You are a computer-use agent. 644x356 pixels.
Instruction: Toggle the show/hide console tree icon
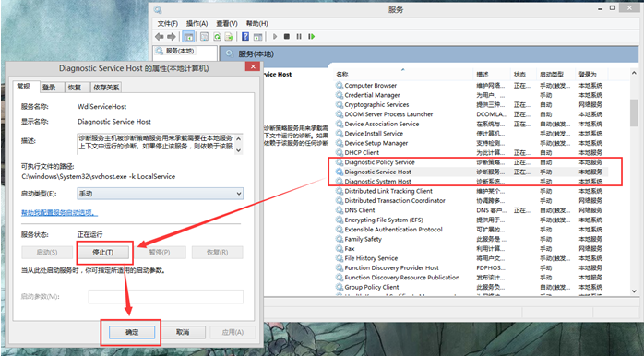(x=188, y=37)
